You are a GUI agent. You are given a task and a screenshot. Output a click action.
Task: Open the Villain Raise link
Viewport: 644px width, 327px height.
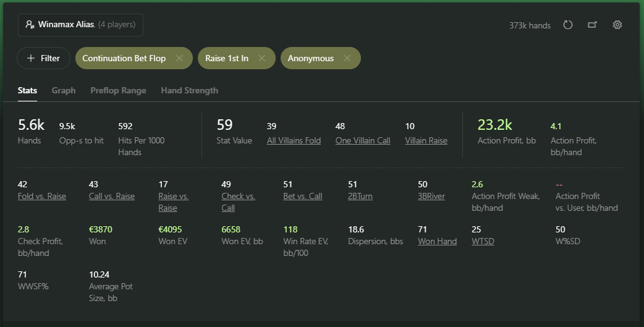click(x=426, y=140)
